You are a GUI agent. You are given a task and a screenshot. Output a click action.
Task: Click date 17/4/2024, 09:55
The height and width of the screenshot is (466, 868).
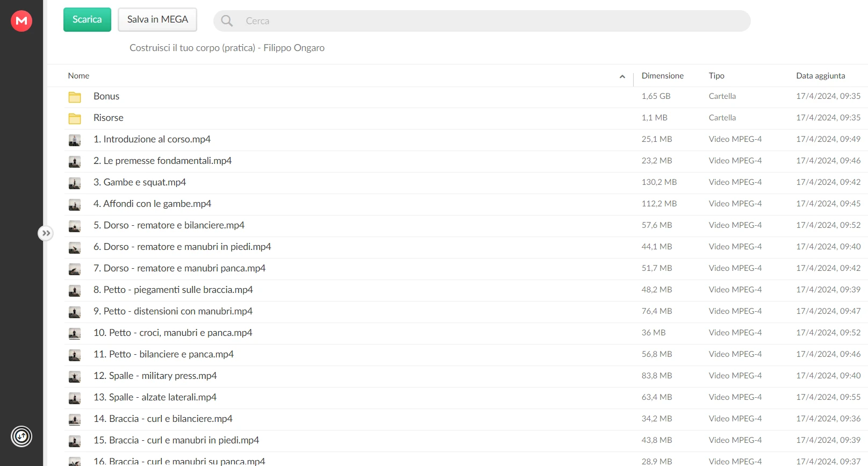coord(828,397)
